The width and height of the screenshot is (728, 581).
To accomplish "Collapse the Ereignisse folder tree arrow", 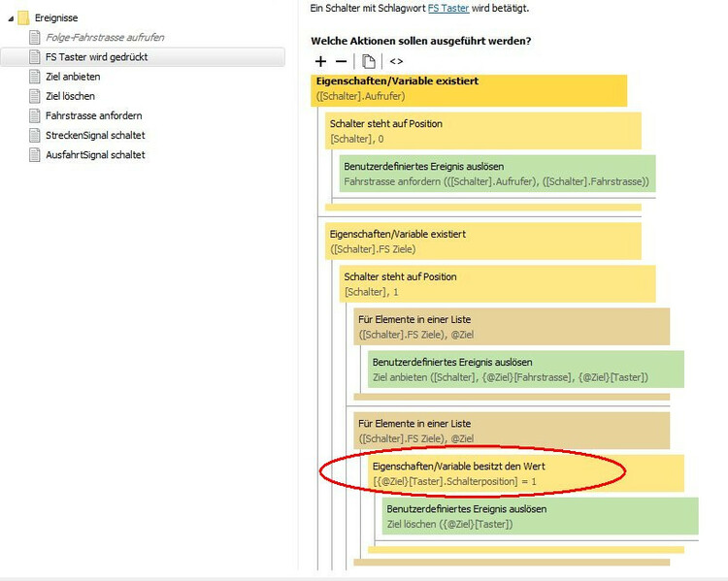I will tap(11, 18).
